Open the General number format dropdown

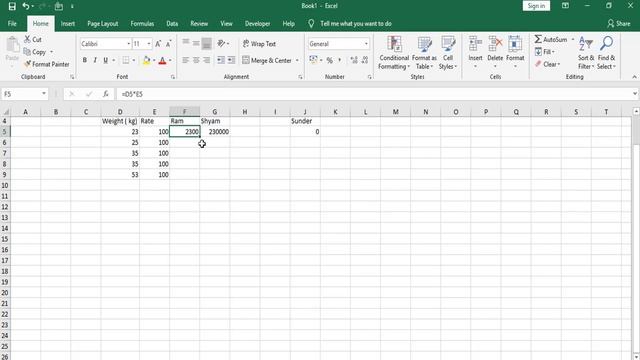pyautogui.click(x=366, y=44)
